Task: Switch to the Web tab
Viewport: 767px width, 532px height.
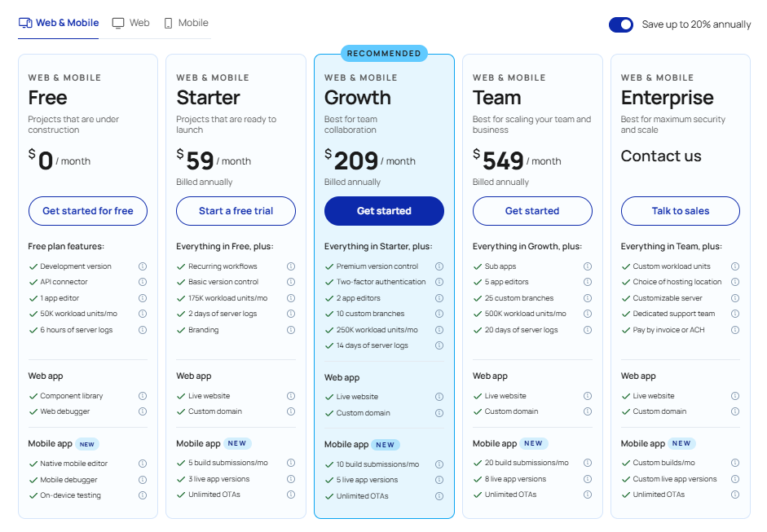Action: tap(131, 23)
